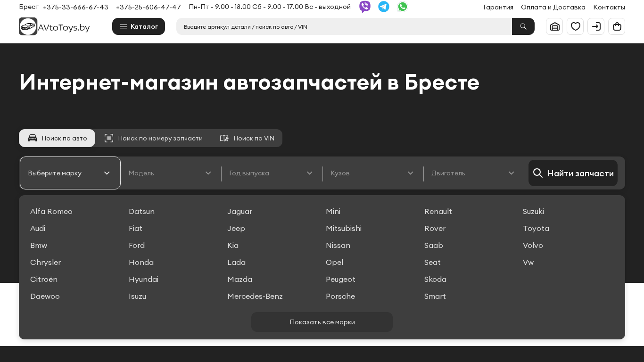Choose the Toyota brand
Image resolution: width=644 pixels, height=362 pixels.
(536, 228)
